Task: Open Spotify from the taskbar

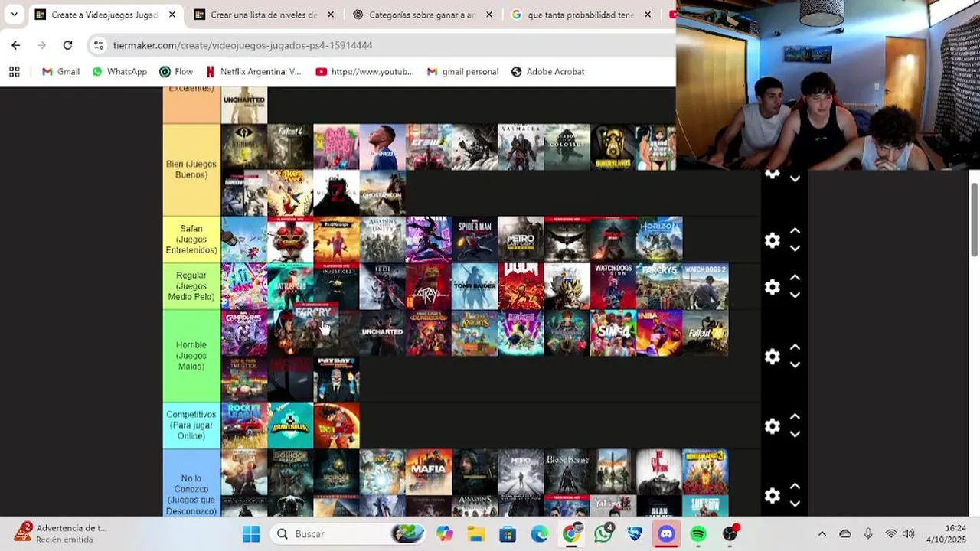Action: [x=698, y=533]
